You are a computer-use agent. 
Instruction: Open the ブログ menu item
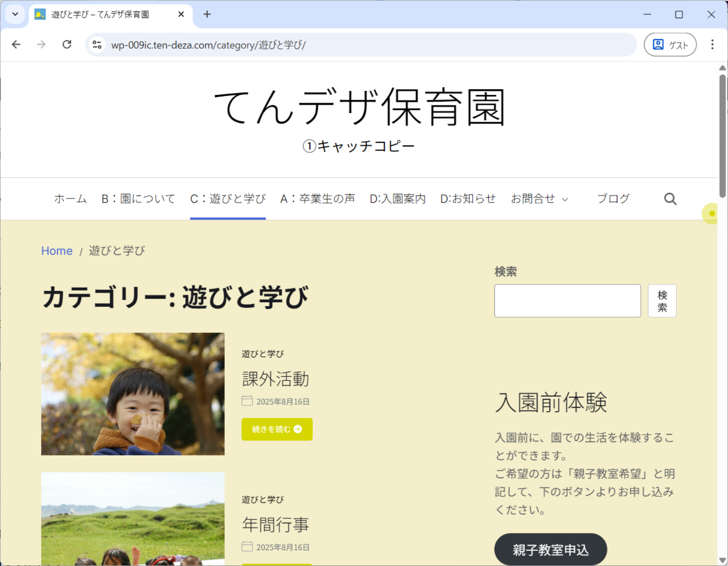click(613, 199)
